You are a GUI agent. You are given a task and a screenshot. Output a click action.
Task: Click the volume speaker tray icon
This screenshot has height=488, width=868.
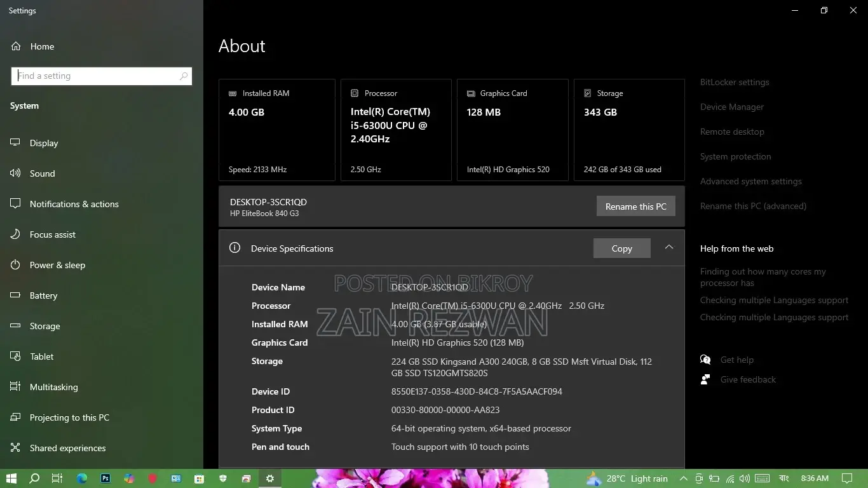point(745,478)
